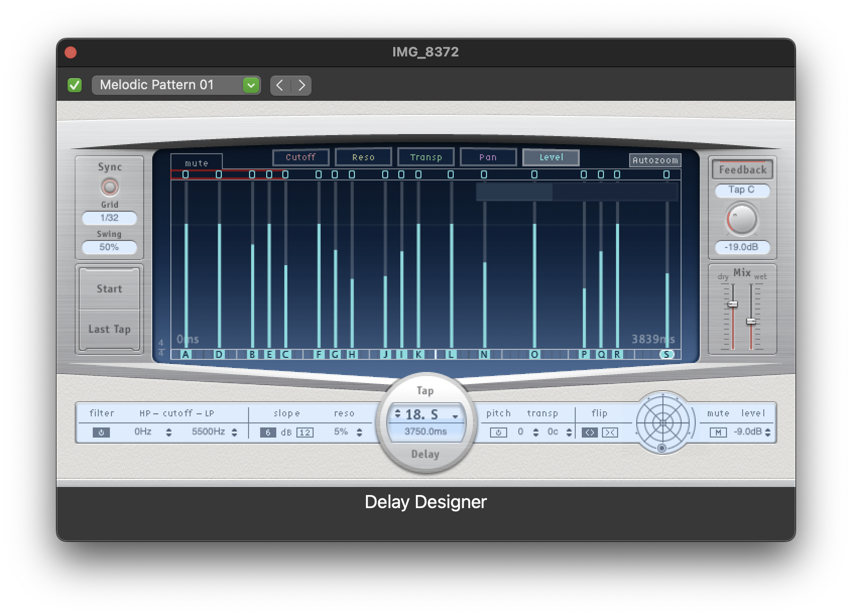Click the wet Mix slider handle

[x=751, y=321]
